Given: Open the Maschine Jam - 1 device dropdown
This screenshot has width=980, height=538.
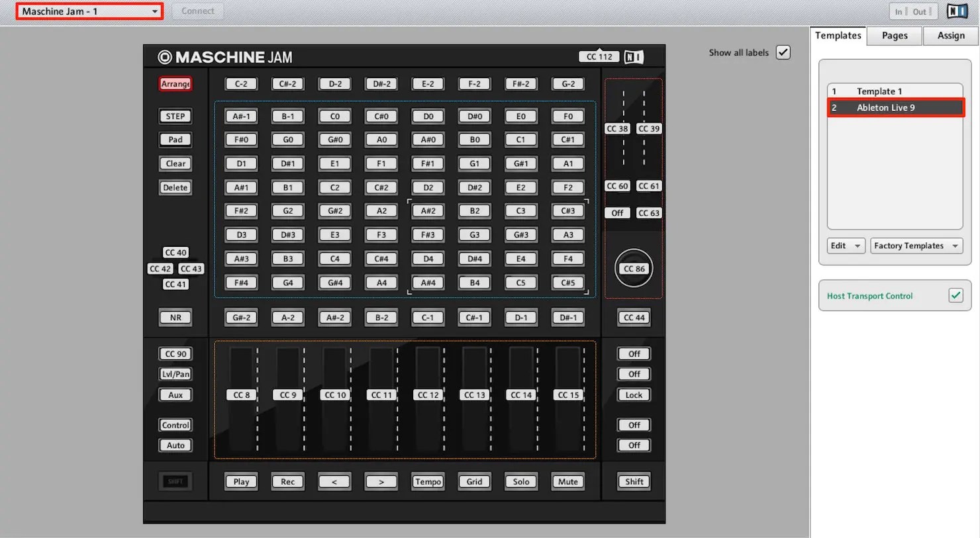Looking at the screenshot, I should 89,11.
